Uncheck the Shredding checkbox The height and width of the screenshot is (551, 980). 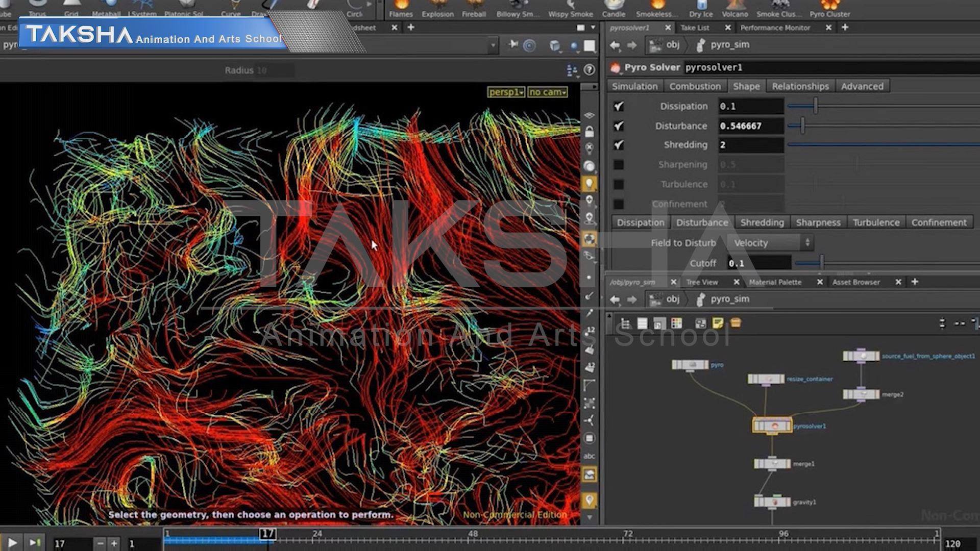619,145
